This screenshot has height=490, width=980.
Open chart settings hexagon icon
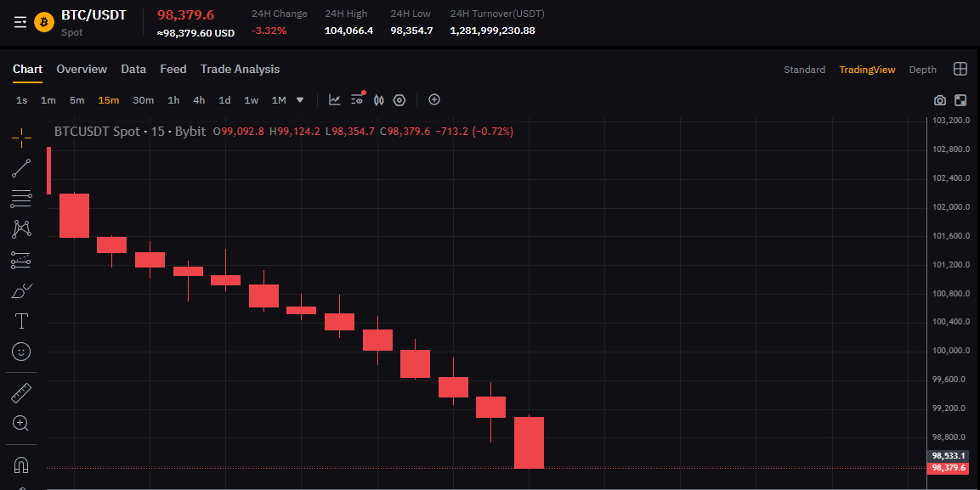pyautogui.click(x=399, y=100)
